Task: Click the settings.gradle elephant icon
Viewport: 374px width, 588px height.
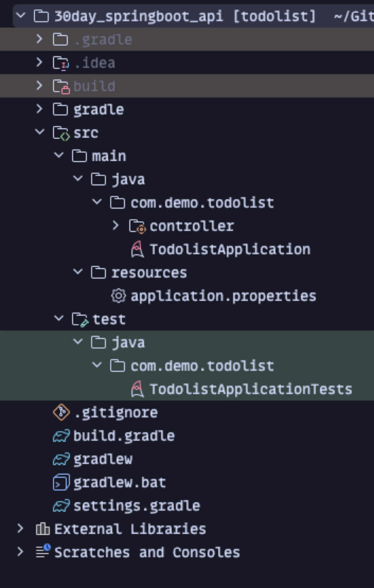Action: tap(61, 506)
